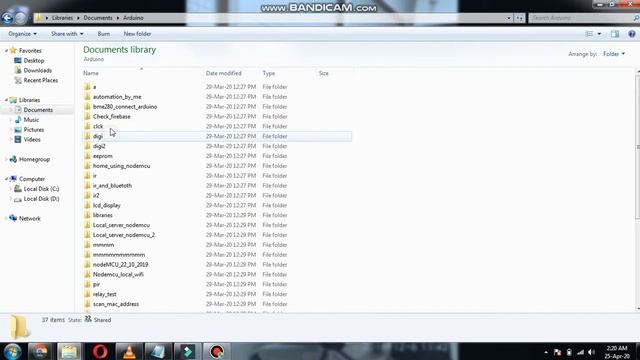Open VLC media player from taskbar
Viewport: 640px width, 360px height.
pyautogui.click(x=129, y=351)
